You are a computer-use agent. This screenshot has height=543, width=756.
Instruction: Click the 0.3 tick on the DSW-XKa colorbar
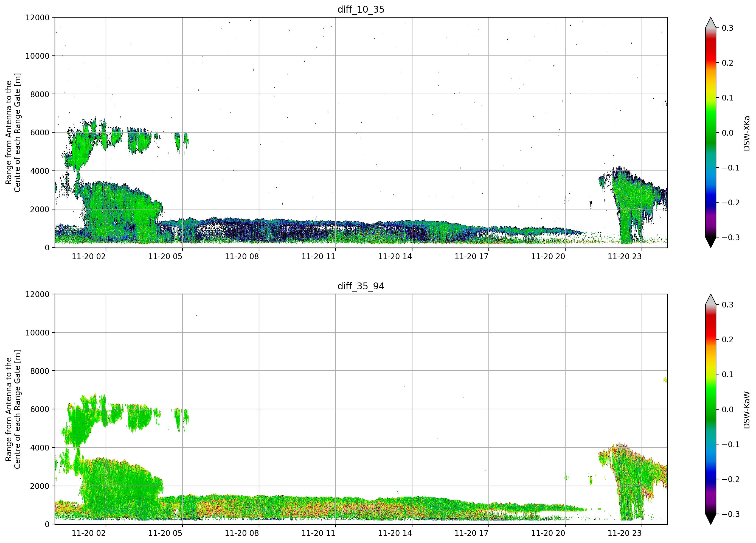(728, 28)
